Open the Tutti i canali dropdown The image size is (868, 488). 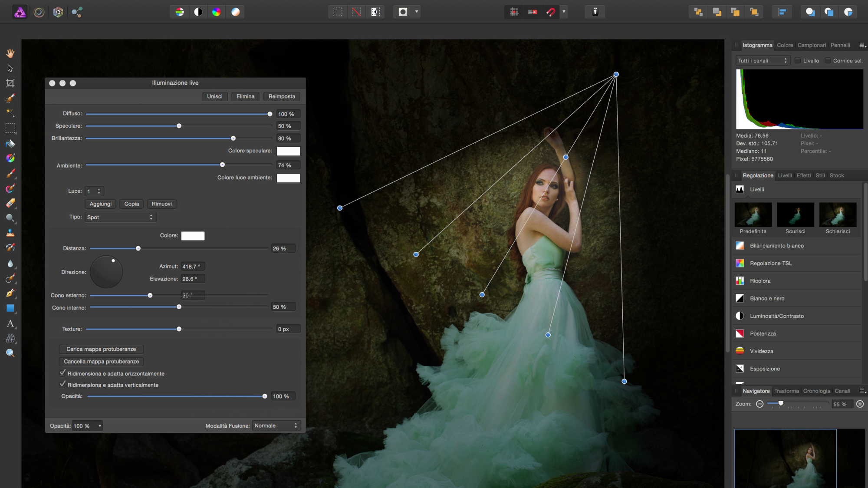point(763,61)
